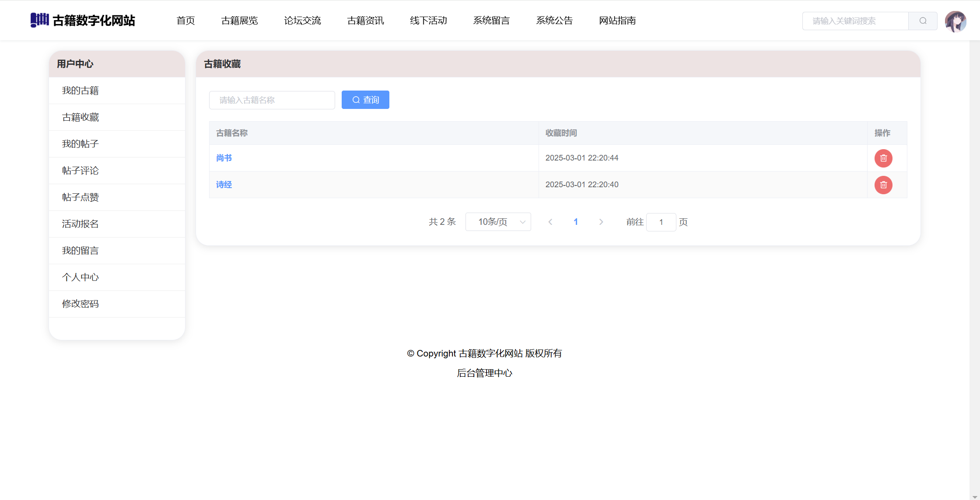Screen dimensions: 980x500
Task: Focus the 请输入古籍名称 input field
Action: [272, 100]
